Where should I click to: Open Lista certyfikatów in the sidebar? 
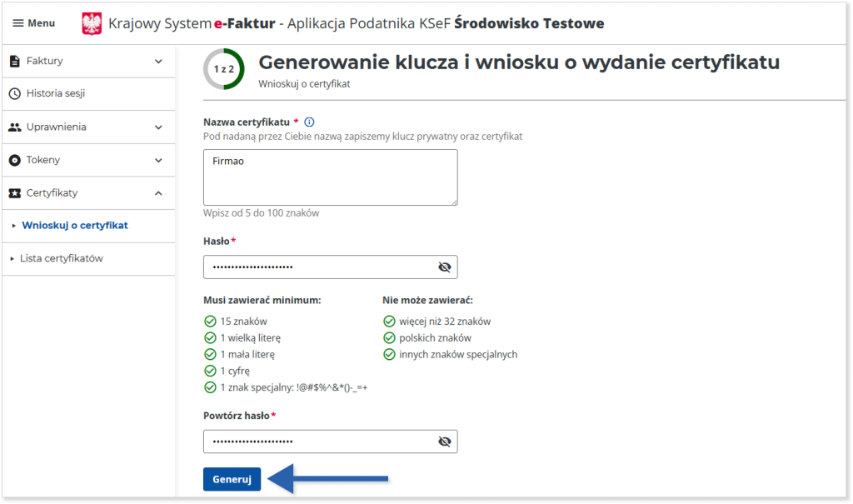coord(62,259)
